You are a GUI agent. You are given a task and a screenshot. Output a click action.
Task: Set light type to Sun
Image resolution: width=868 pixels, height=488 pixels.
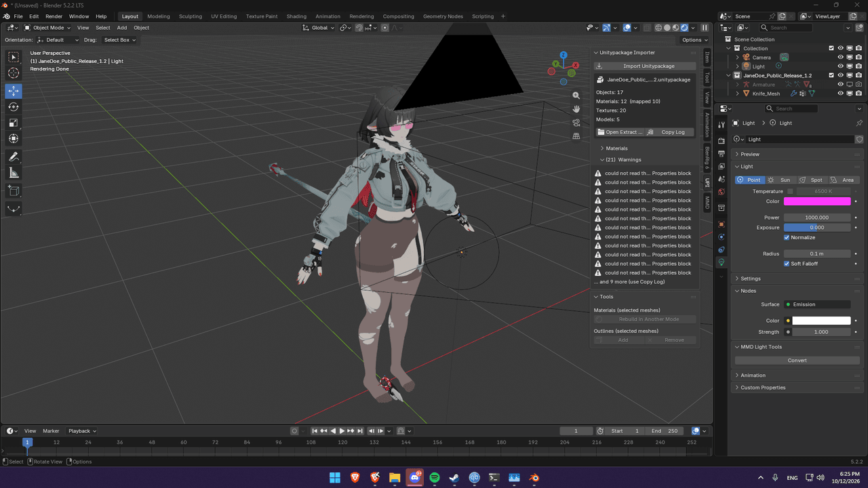780,180
